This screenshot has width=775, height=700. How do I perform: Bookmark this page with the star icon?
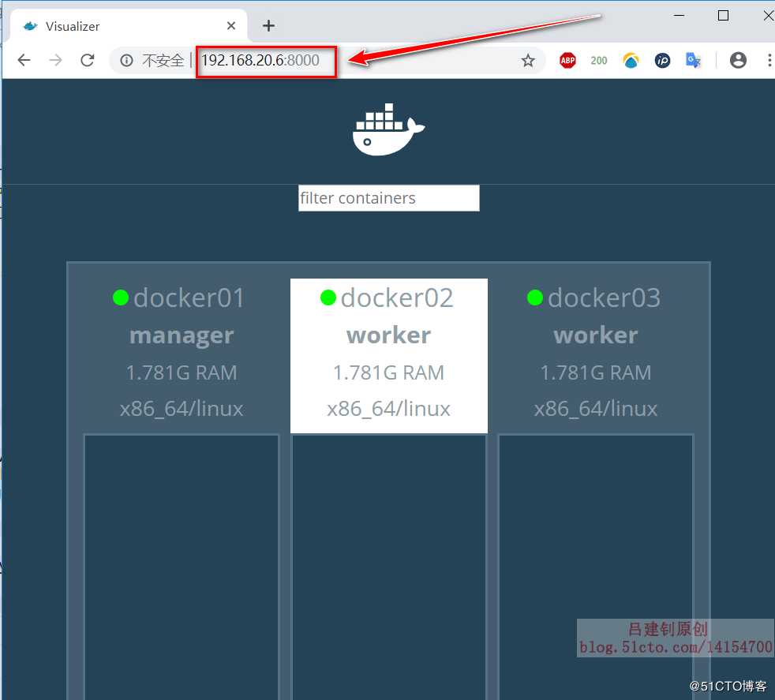pos(528,60)
